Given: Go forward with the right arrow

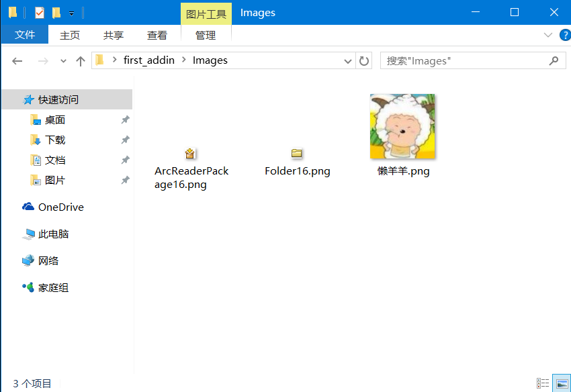Looking at the screenshot, I should pos(43,61).
